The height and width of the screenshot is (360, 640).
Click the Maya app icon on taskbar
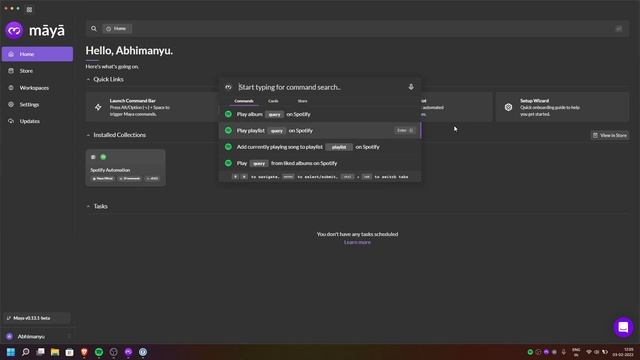tap(128, 352)
